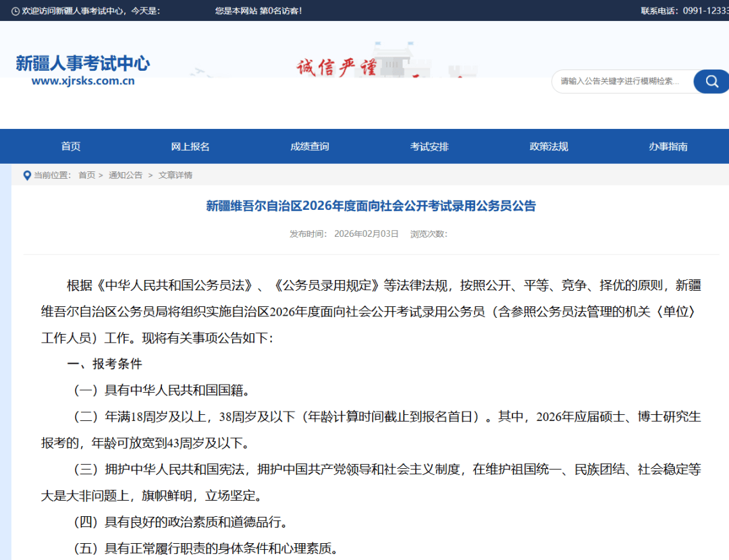Viewport: 729px width, 560px height.
Task: Open 政策法规 in the navigation bar
Action: (549, 146)
